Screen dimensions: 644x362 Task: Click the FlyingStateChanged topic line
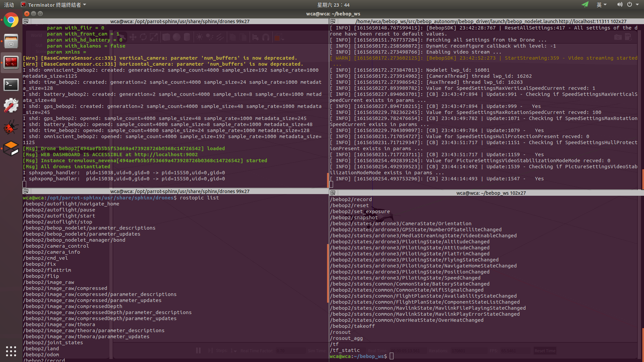click(x=414, y=260)
